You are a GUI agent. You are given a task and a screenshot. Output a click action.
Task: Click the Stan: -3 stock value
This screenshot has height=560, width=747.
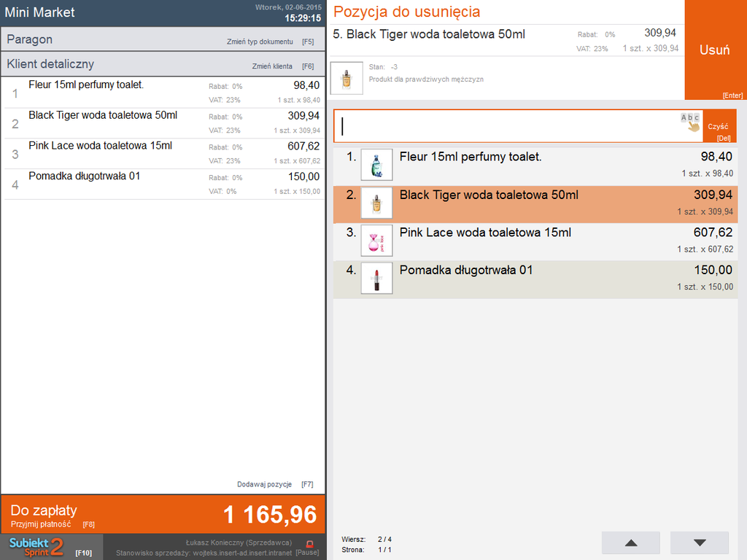(383, 67)
